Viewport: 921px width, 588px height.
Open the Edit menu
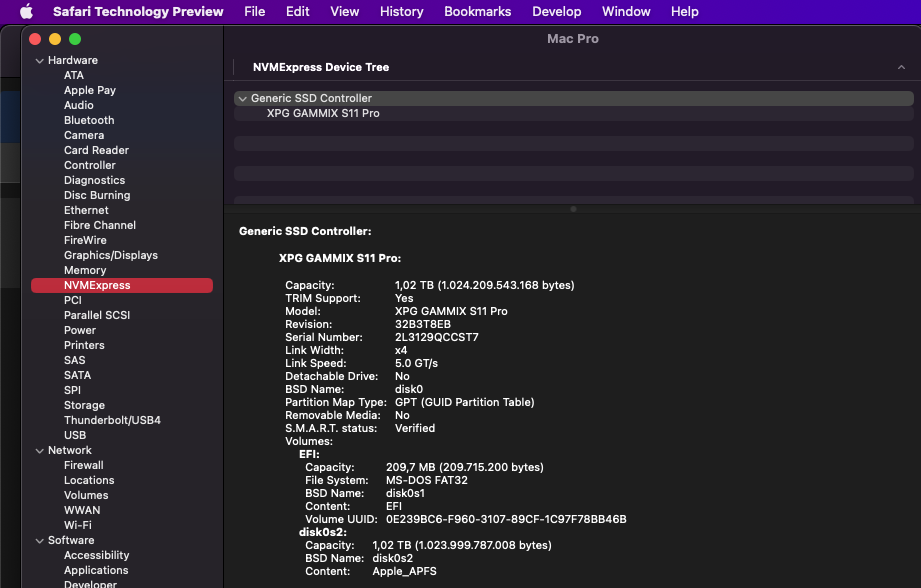click(297, 11)
